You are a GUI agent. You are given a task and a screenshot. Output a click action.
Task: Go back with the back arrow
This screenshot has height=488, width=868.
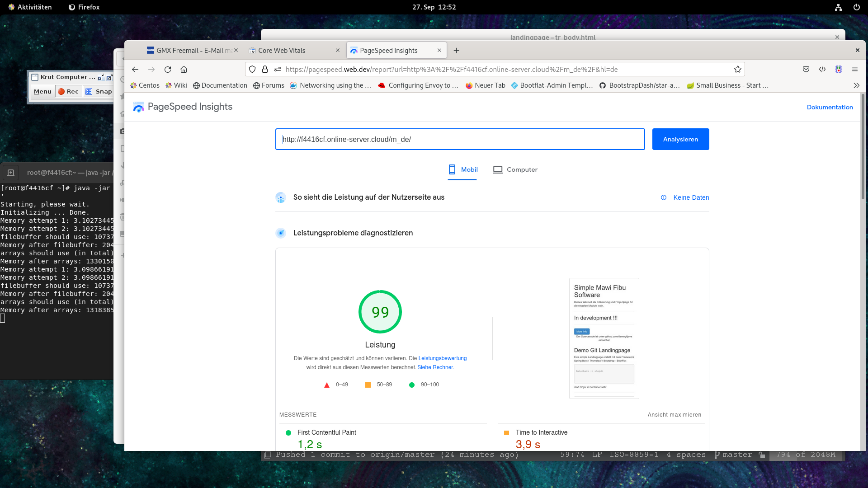pyautogui.click(x=135, y=70)
